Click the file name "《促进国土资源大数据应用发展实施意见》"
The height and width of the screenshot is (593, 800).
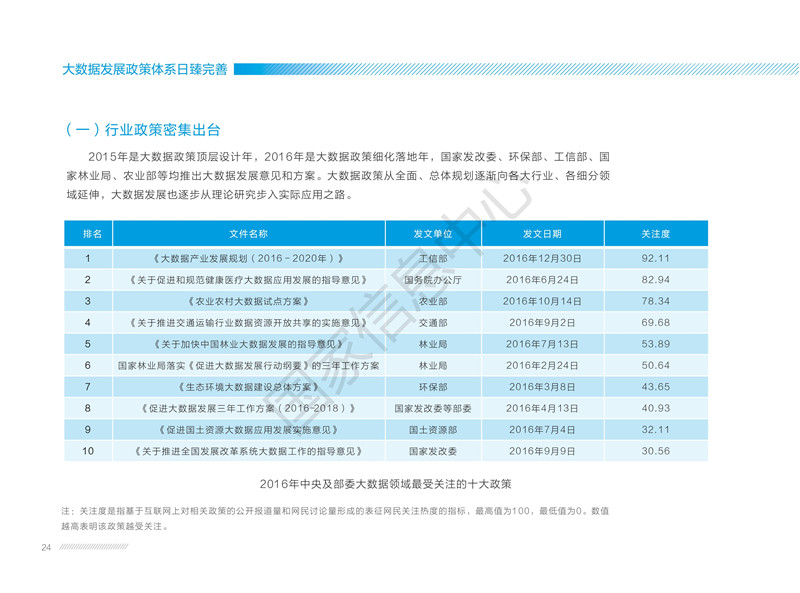[248, 430]
